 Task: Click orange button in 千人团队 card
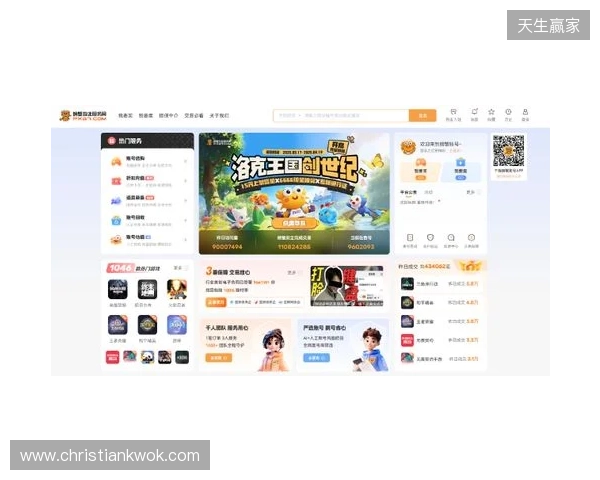point(218,358)
